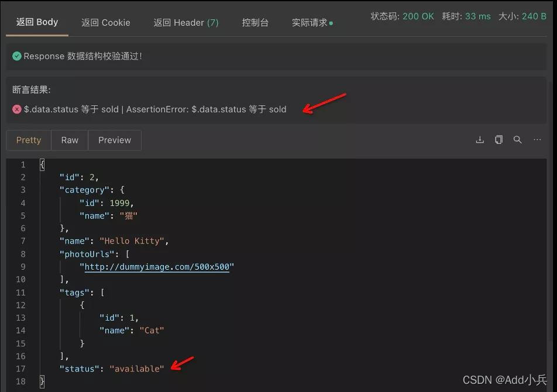
Task: Download the response body
Action: pos(480,140)
